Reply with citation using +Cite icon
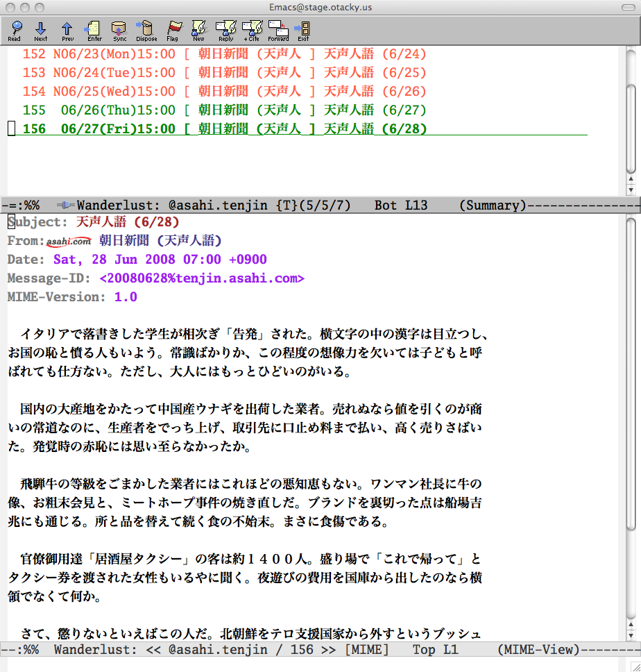The image size is (641, 672). coord(253,31)
